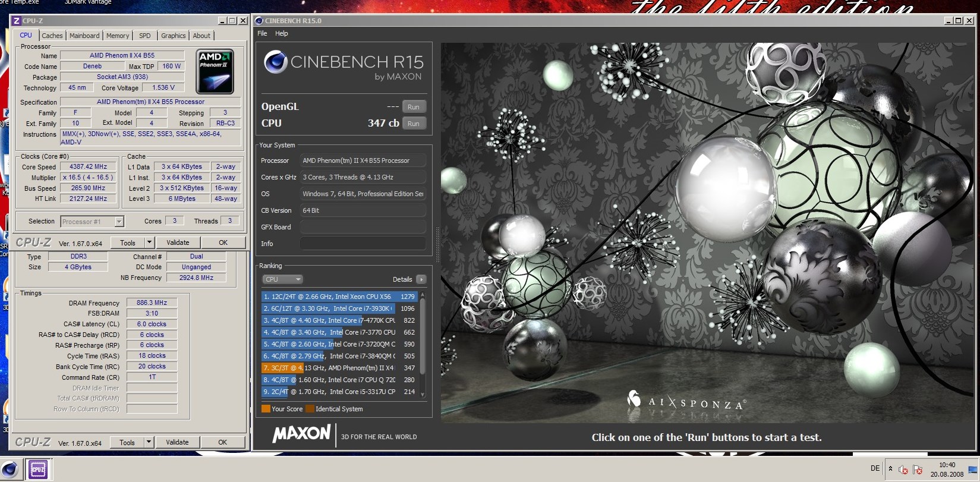Click the Cinebench R15 sphere logo
This screenshot has width=980, height=482.
pyautogui.click(x=275, y=62)
